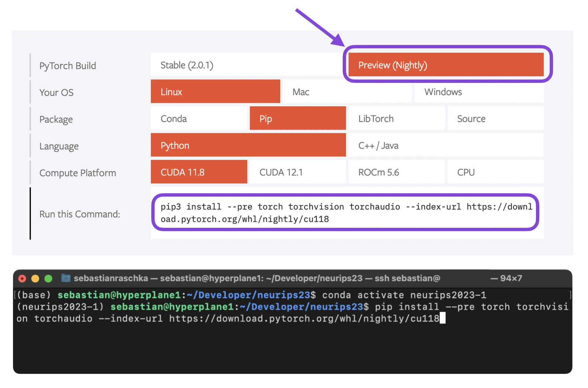Close the terminal window with red button
The image size is (588, 388).
pos(22,278)
